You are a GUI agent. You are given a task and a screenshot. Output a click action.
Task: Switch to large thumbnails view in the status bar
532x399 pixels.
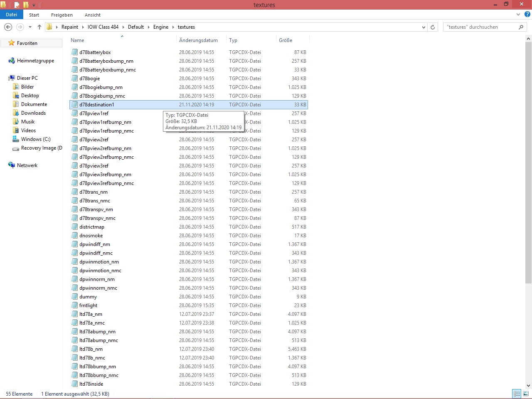click(526, 394)
